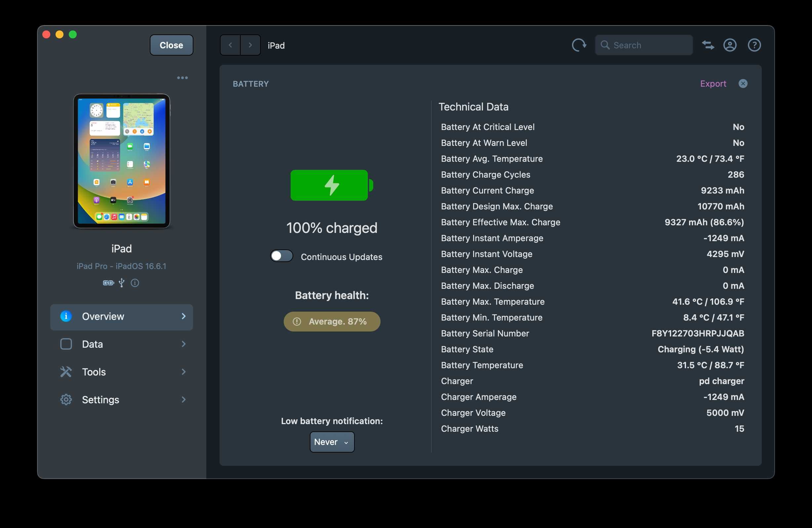
Task: Click the battery charging status icon under iPad
Action: coord(108,283)
